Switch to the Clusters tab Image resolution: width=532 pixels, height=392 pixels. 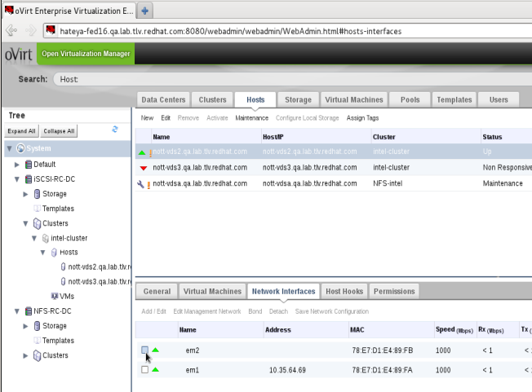pyautogui.click(x=212, y=99)
